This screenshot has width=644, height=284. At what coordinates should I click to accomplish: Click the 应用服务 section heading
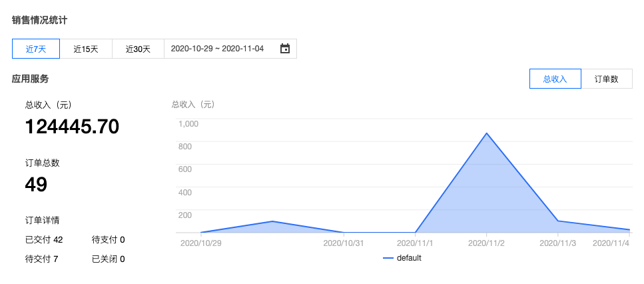coord(30,79)
